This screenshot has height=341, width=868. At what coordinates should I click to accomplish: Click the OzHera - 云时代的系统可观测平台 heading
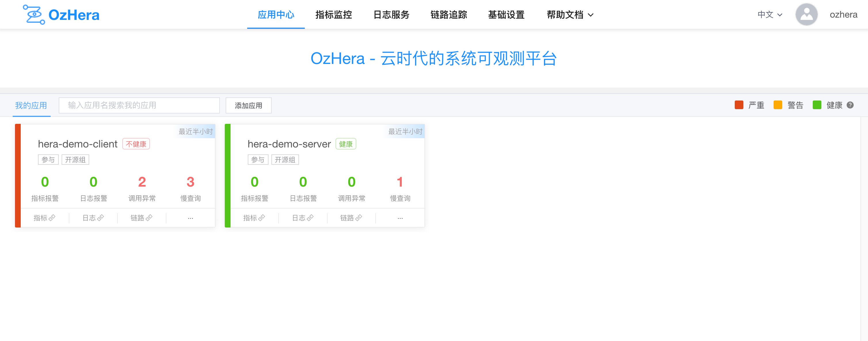click(434, 58)
